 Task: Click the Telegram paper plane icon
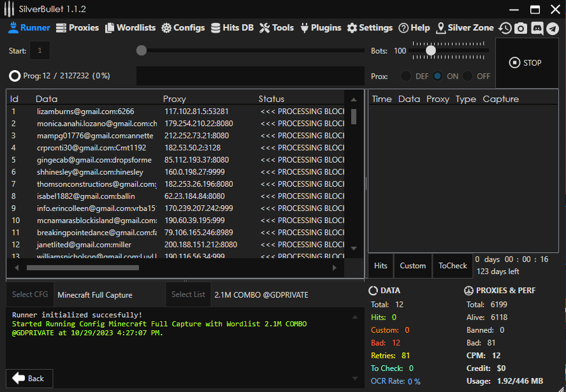(x=553, y=28)
